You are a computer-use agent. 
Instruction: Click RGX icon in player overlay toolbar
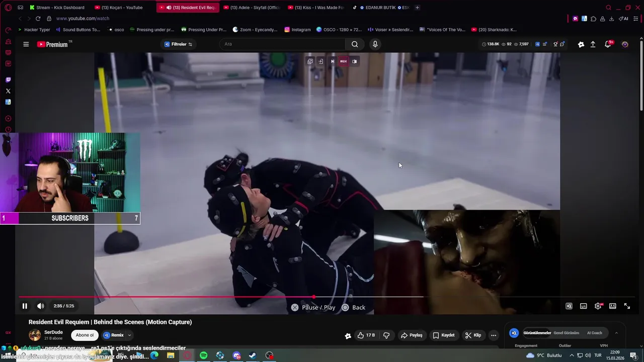[343, 61]
